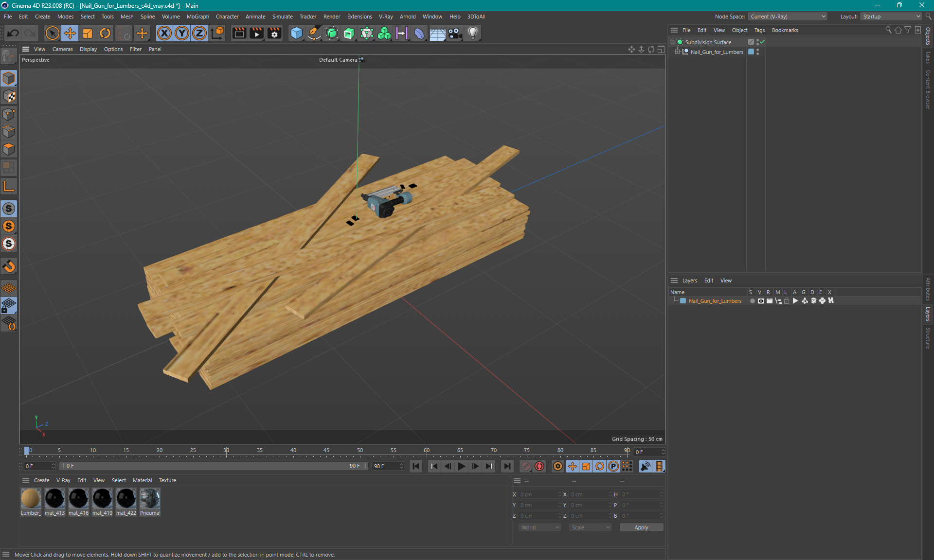Open viewport Cameras menu
Viewport: 934px width, 560px height.
click(62, 49)
